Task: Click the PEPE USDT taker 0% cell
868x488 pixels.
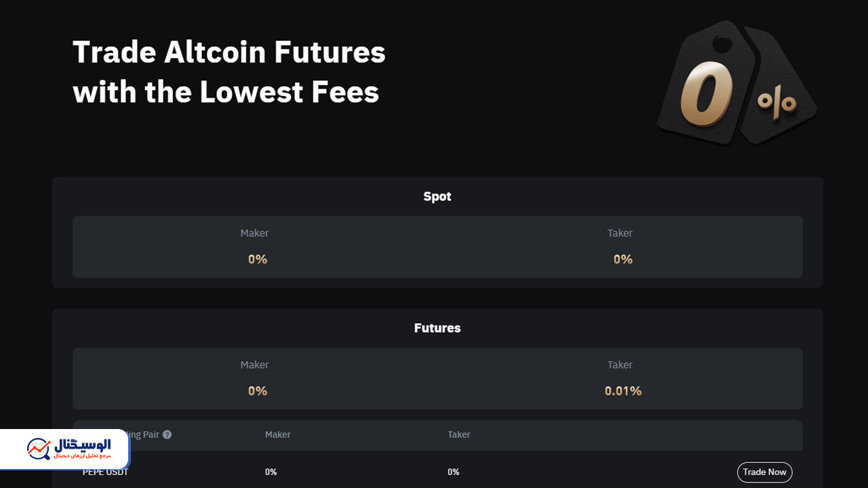Action: point(454,472)
